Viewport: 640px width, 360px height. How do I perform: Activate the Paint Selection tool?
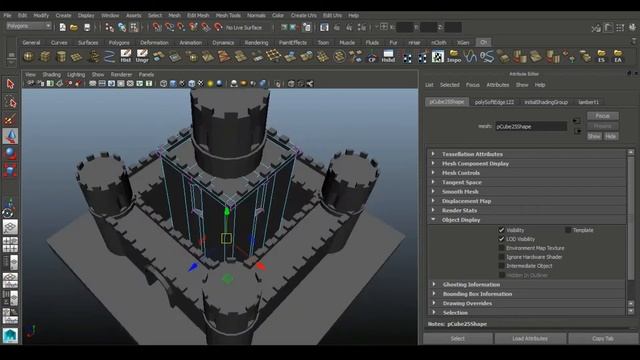pyautogui.click(x=10, y=119)
